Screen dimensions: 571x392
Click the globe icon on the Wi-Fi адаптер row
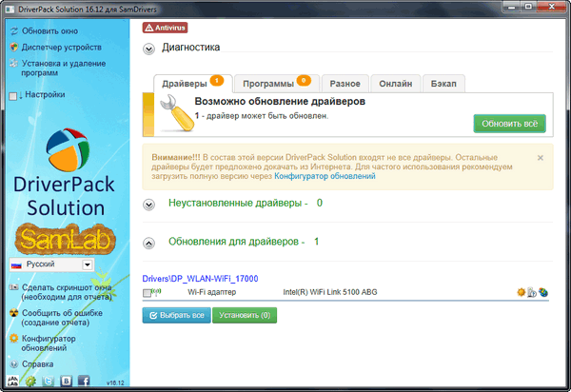pos(543,292)
